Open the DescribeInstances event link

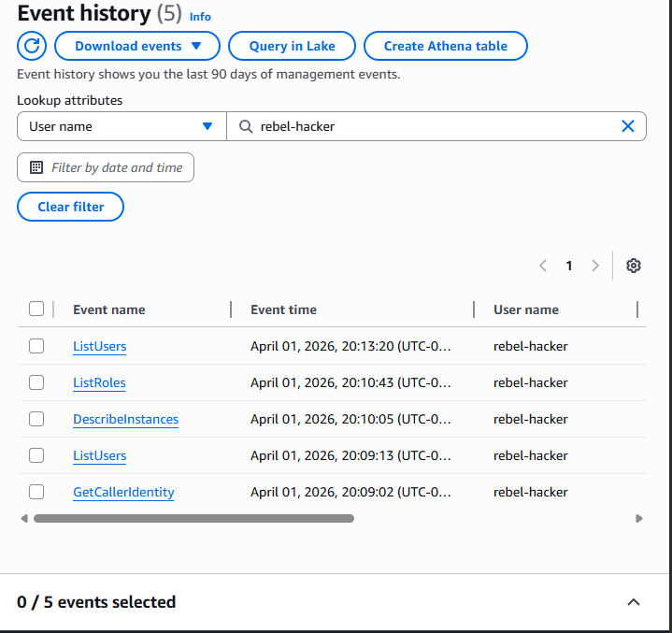point(125,419)
